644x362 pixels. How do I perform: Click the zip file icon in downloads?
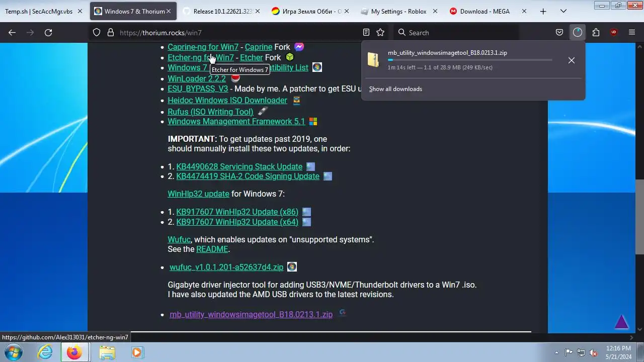[x=373, y=59]
